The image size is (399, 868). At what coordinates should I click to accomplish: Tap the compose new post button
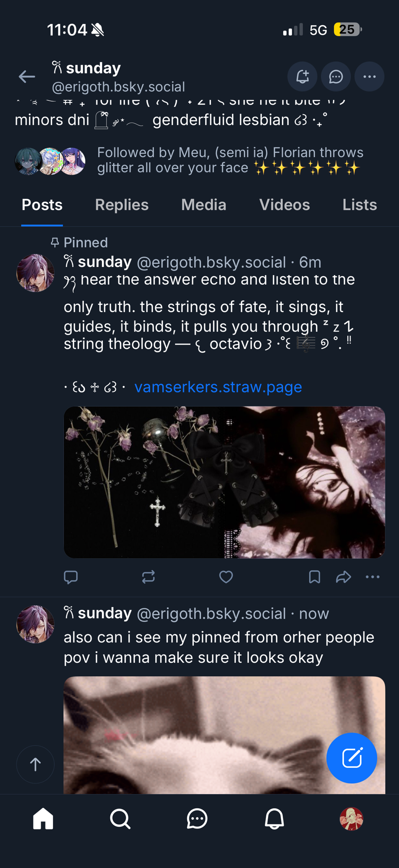click(x=351, y=758)
